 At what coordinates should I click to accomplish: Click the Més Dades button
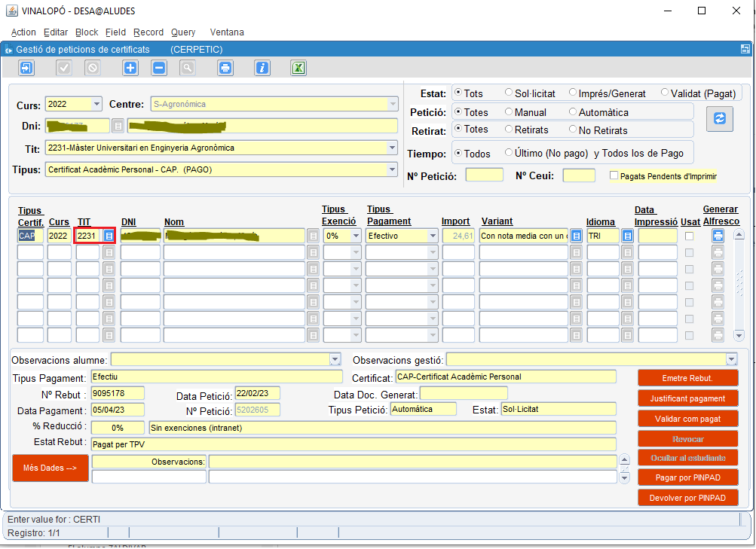[x=51, y=468]
